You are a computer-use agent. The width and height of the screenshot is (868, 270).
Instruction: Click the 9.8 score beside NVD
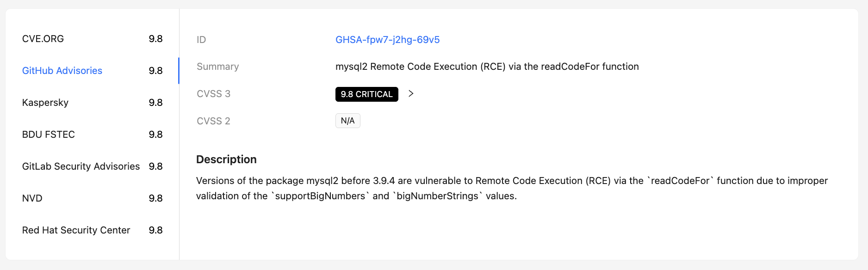(155, 198)
